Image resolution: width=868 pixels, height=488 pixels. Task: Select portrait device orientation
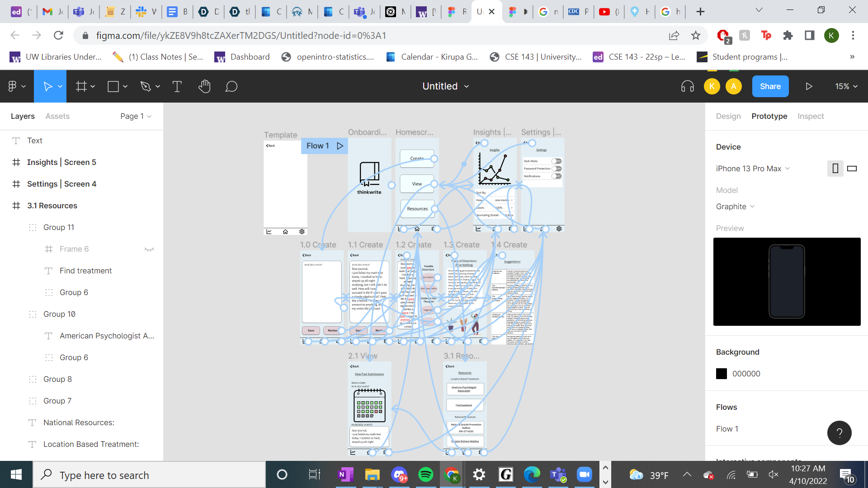point(835,169)
